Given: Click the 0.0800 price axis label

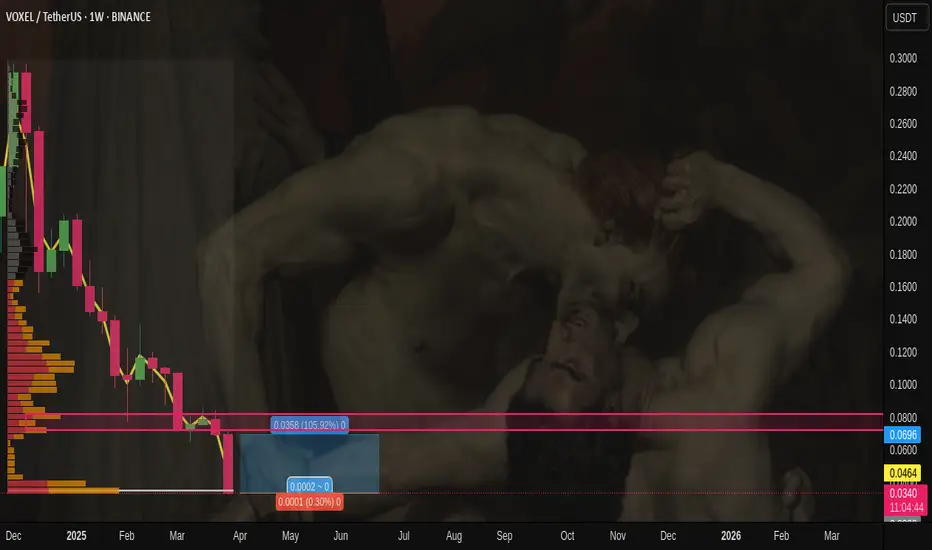Looking at the screenshot, I should (x=903, y=417).
